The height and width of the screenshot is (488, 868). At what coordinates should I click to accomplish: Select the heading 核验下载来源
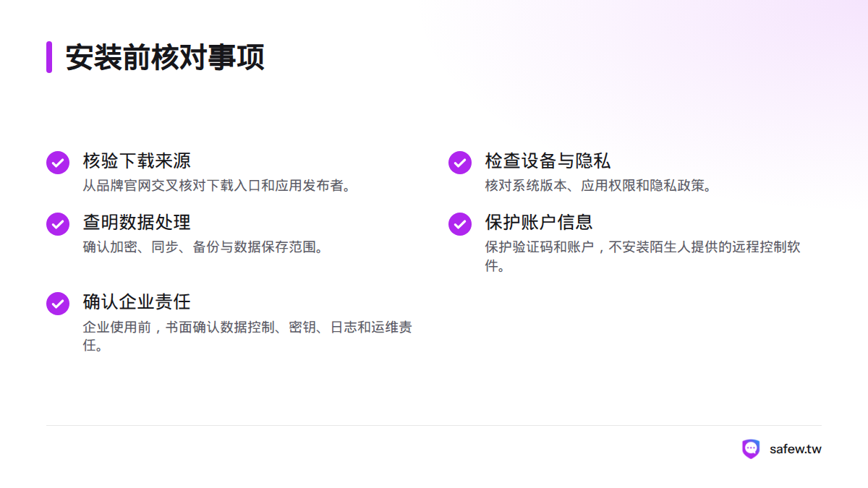click(x=137, y=160)
